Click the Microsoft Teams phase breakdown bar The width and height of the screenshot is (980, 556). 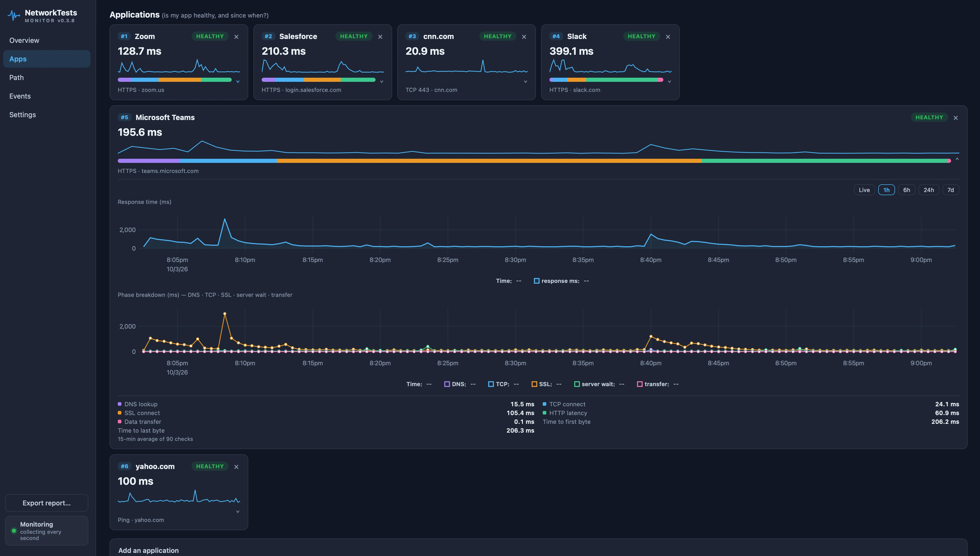pyautogui.click(x=534, y=161)
